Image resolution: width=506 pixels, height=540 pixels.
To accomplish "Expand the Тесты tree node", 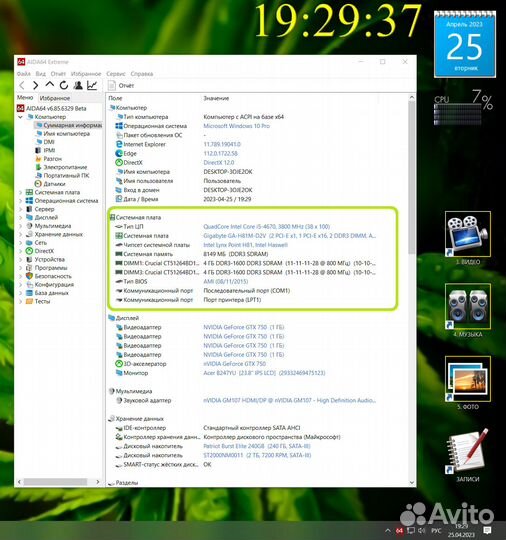I will tap(20, 301).
